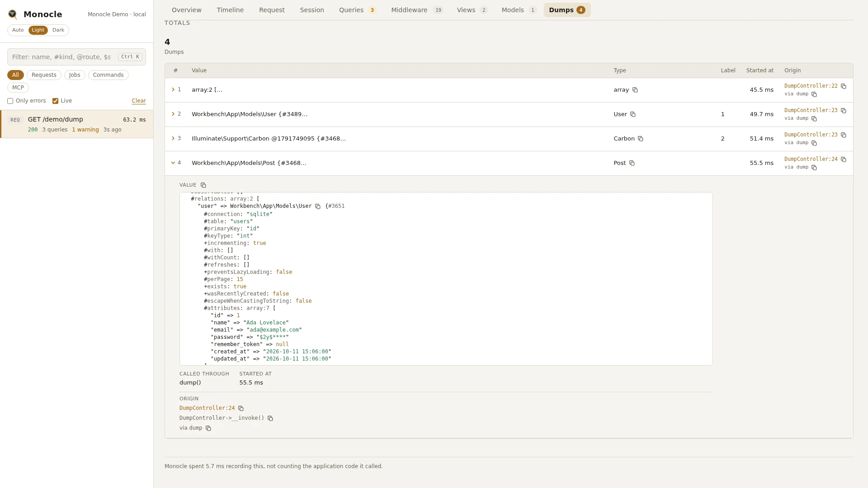Copy the User type name
Image resolution: width=868 pixels, height=488 pixels.
click(633, 114)
